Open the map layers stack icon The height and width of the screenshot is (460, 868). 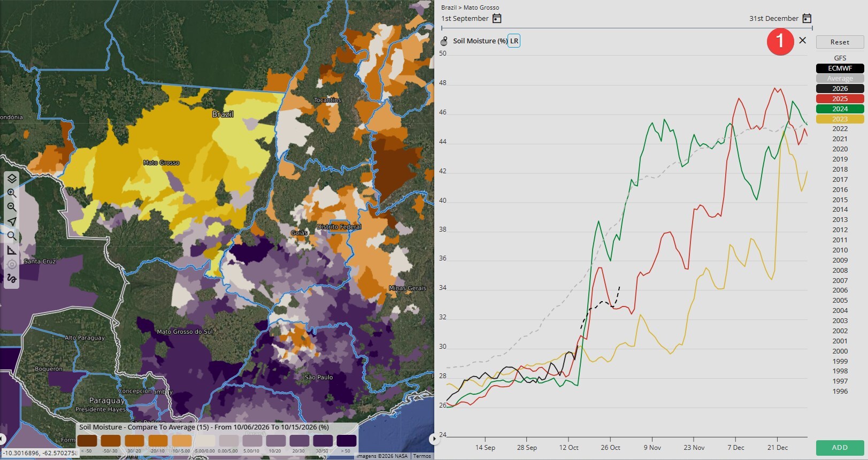(12, 179)
